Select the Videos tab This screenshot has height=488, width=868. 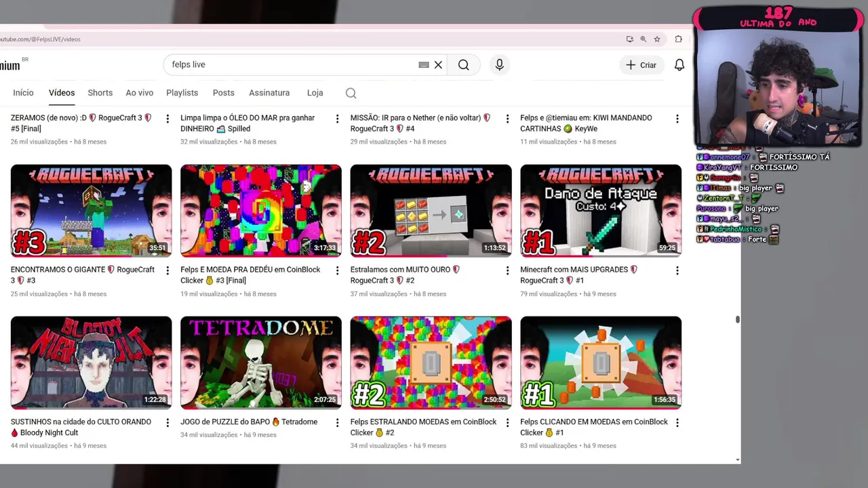tap(62, 93)
